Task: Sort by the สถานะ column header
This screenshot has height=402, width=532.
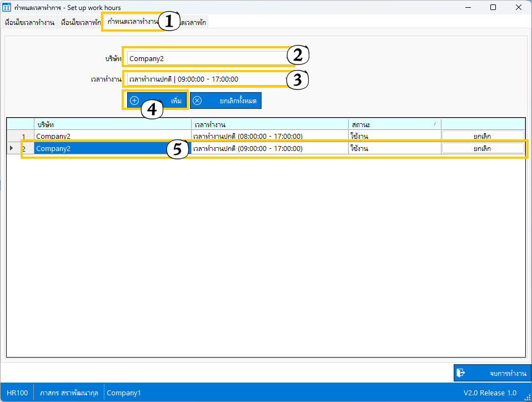Action: [394, 124]
